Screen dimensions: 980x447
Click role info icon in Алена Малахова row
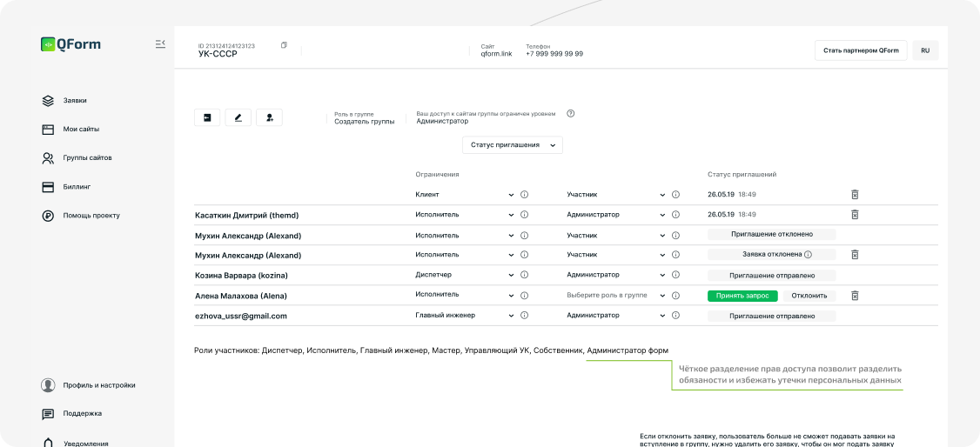click(x=675, y=296)
